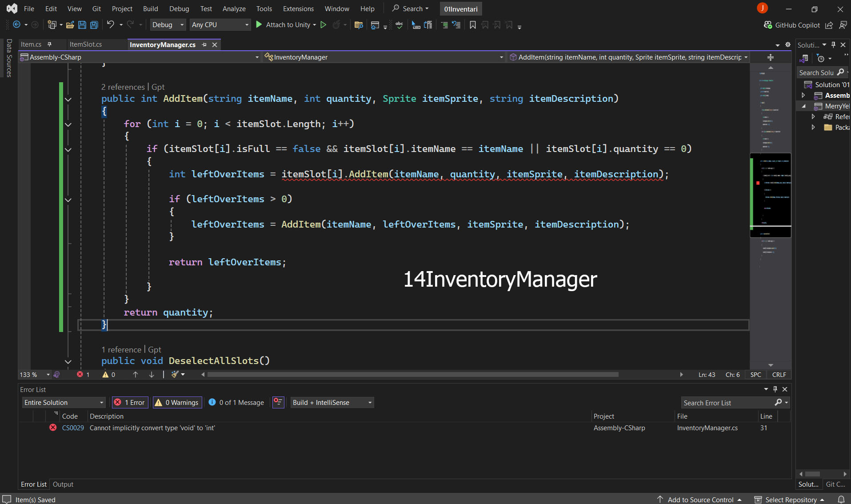Click Add to Source Control
851x504 pixels.
coord(700,500)
